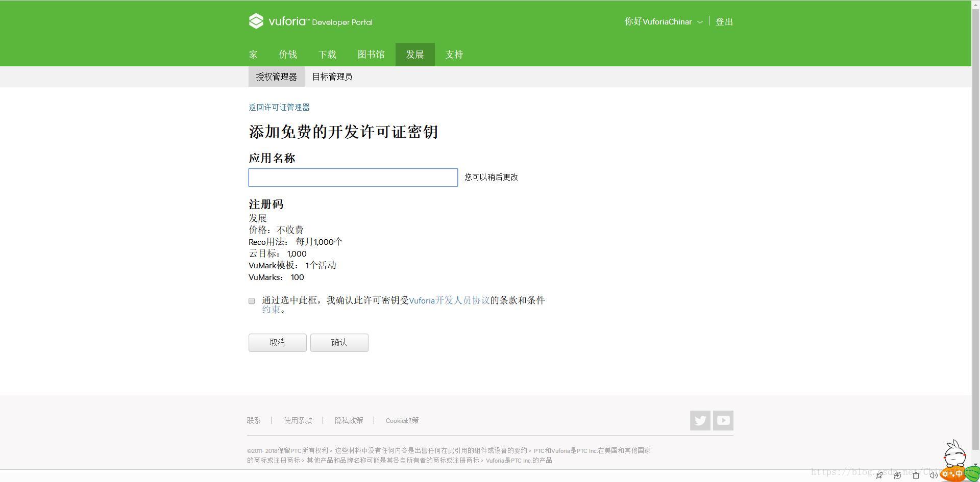Screen dimensions: 980x482
Task: Click the Reco用法 每月1,000个 line
Action: (x=296, y=242)
